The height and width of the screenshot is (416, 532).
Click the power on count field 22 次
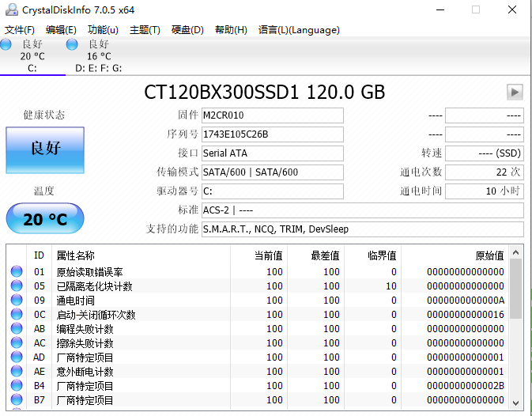(485, 172)
